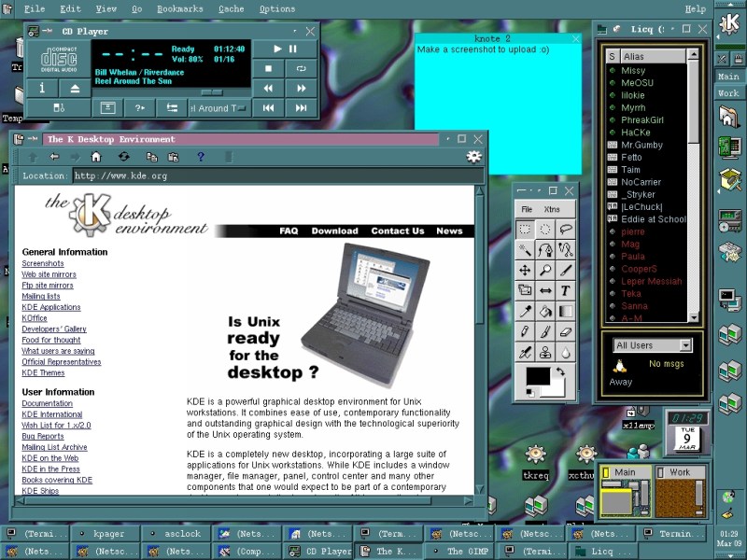747x560 pixels.
Task: Open the File menu in GIMP toolbox
Action: (527, 209)
